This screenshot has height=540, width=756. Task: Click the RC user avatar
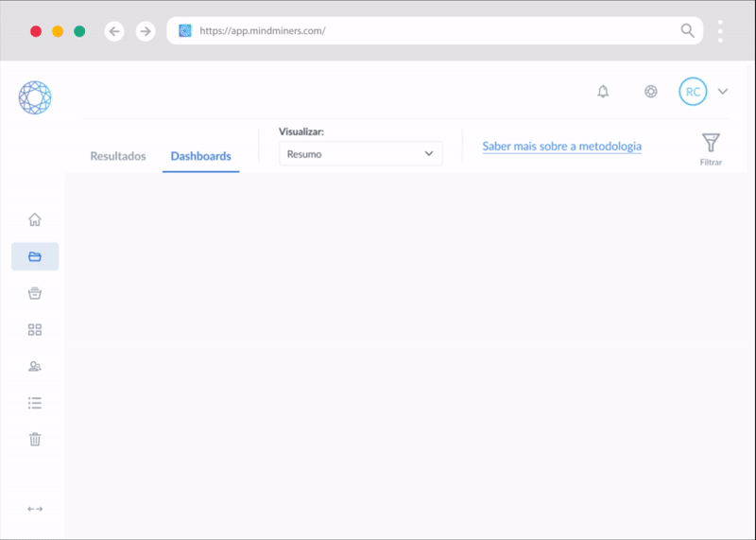coord(693,92)
